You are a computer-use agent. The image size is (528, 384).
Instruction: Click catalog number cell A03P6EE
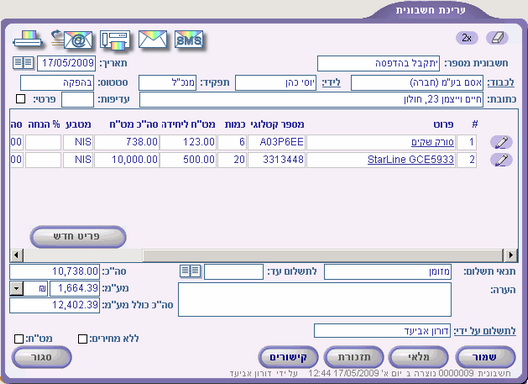pos(276,142)
